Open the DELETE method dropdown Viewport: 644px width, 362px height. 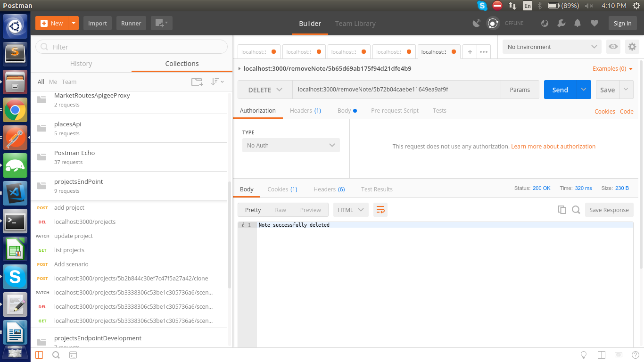(x=265, y=90)
